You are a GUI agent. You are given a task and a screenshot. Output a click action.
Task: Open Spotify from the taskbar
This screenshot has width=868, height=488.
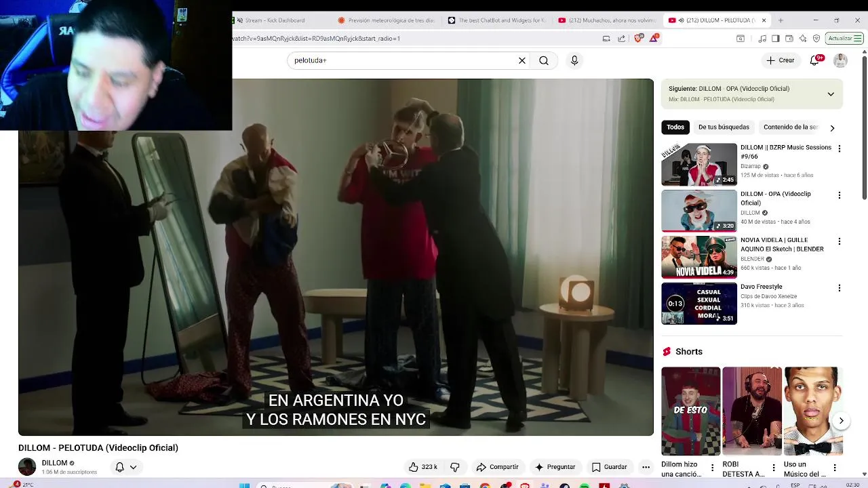point(585,485)
